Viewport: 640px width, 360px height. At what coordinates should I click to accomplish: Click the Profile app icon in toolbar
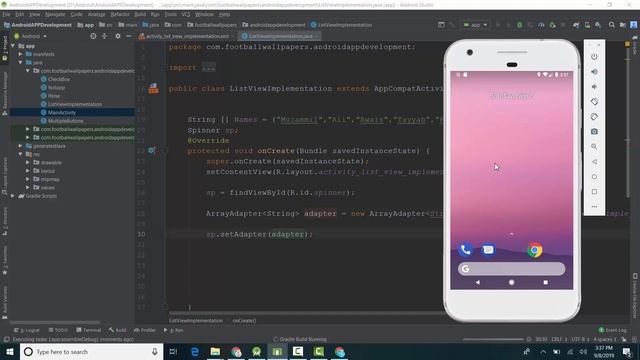coord(541,25)
